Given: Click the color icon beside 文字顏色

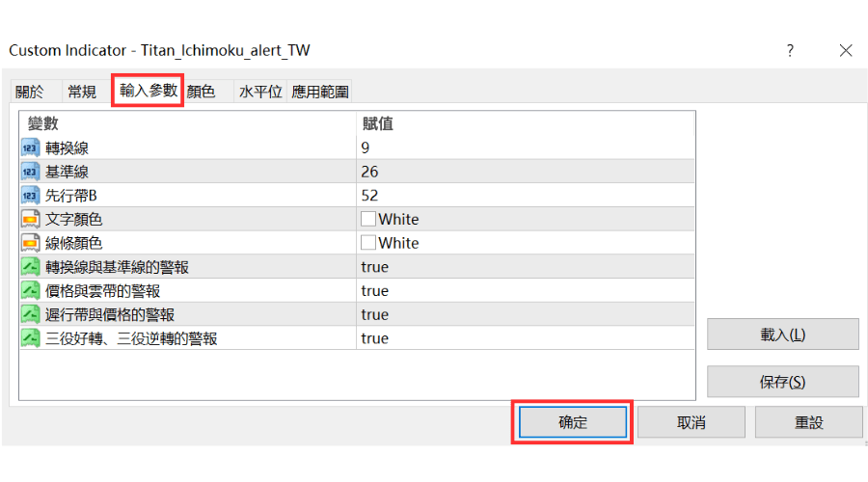Looking at the screenshot, I should (29, 220).
